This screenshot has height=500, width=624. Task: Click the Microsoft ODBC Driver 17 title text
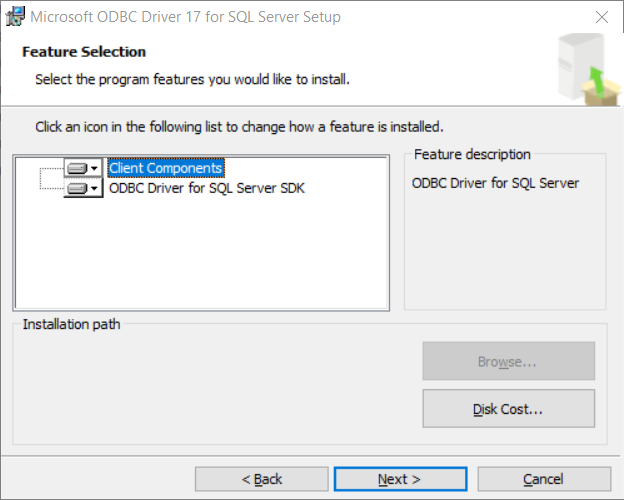tap(185, 17)
